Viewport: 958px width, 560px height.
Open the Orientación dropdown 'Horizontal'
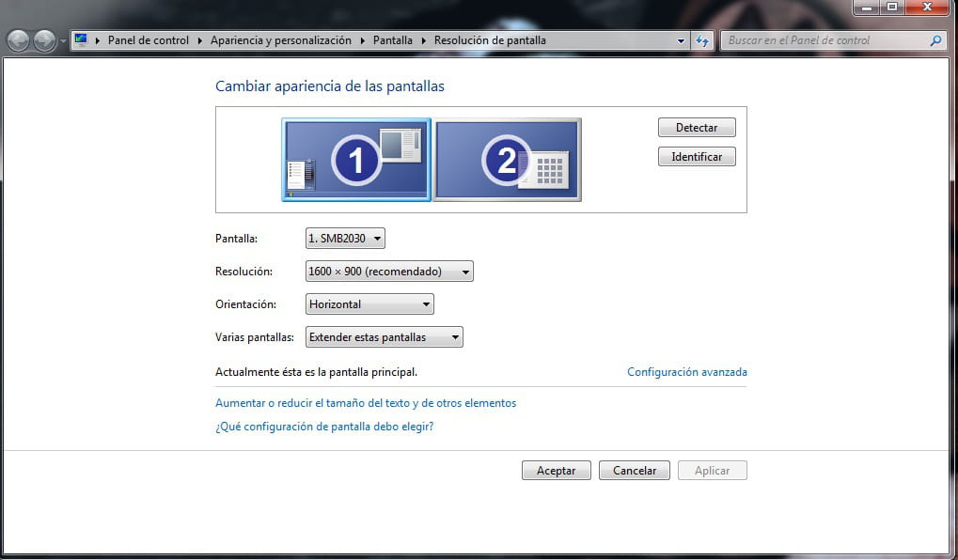(369, 304)
